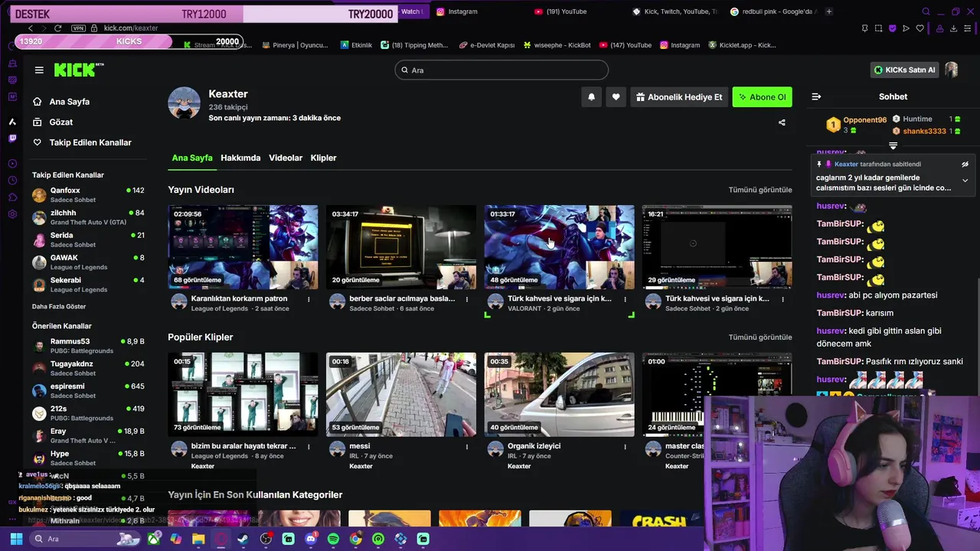Open the (191) YouTube browser tab

(560, 11)
